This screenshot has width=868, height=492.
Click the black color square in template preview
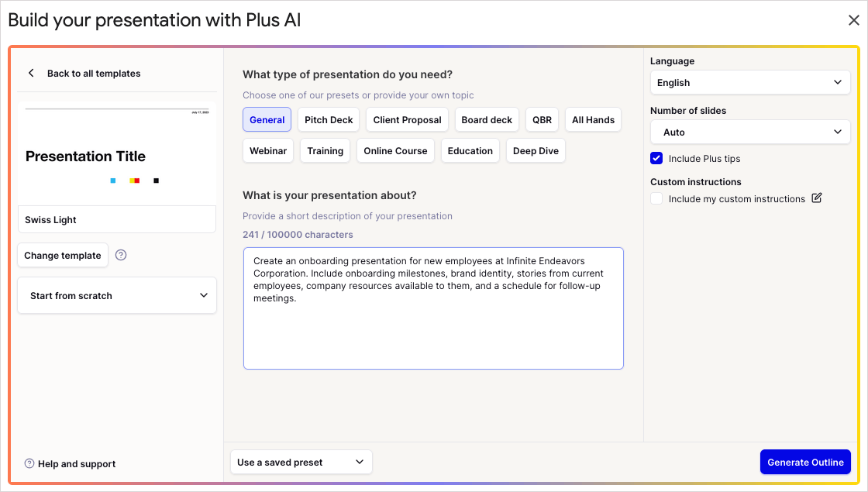156,181
